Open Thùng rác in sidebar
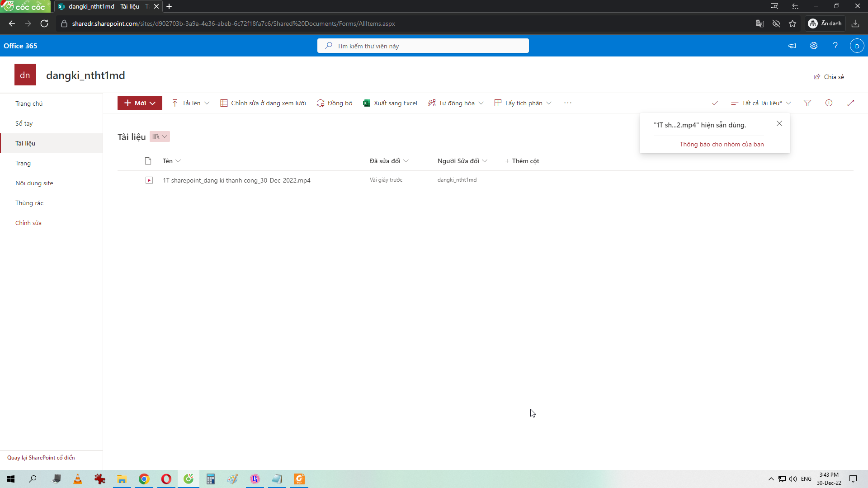This screenshot has width=868, height=488. tap(29, 203)
